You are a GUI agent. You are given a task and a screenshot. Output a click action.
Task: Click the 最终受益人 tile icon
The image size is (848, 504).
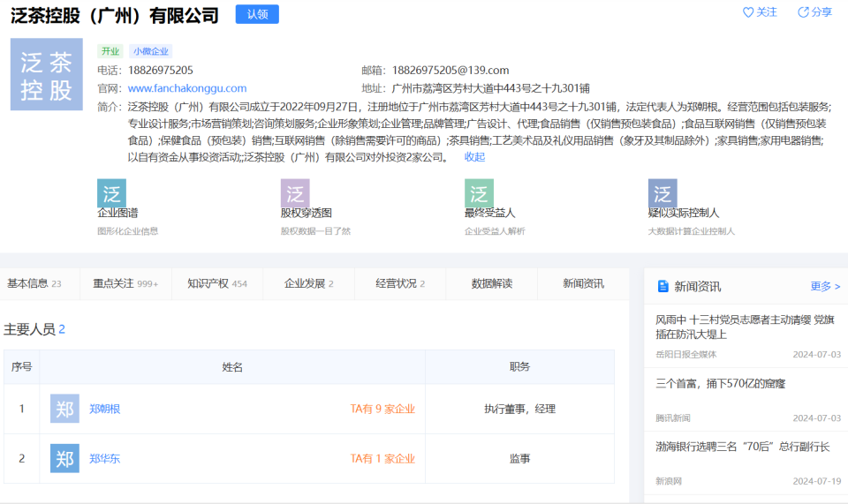pyautogui.click(x=479, y=192)
